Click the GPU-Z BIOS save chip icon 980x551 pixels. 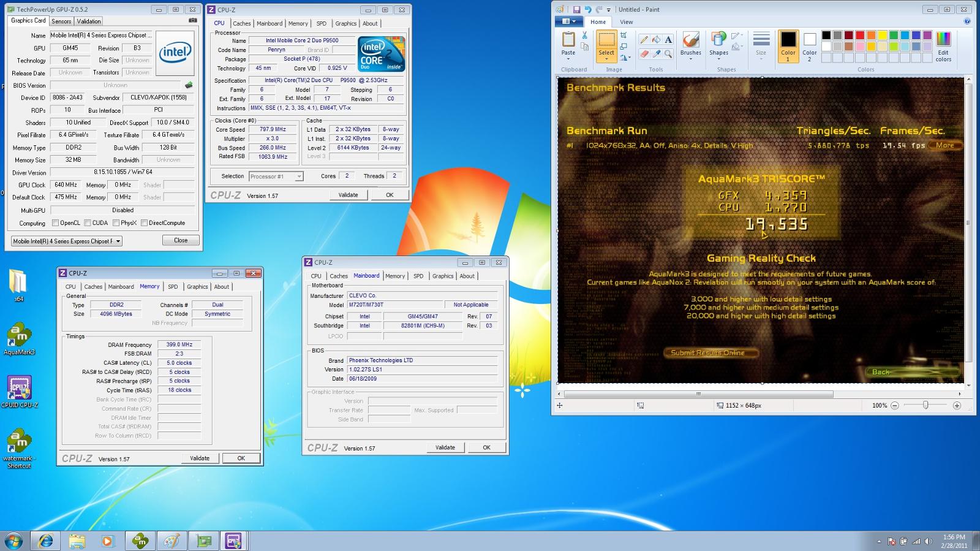point(189,85)
